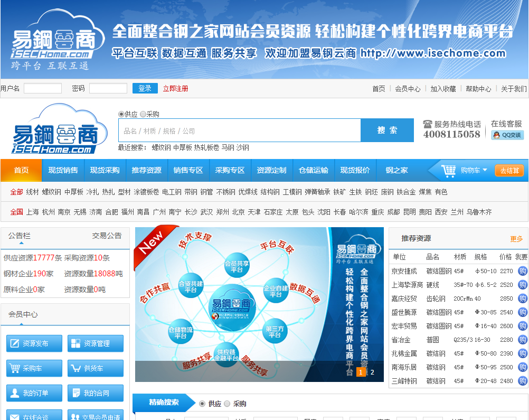This screenshot has width=529, height=420.
Task: Open 现货采购 navigation tab
Action: [105, 170]
